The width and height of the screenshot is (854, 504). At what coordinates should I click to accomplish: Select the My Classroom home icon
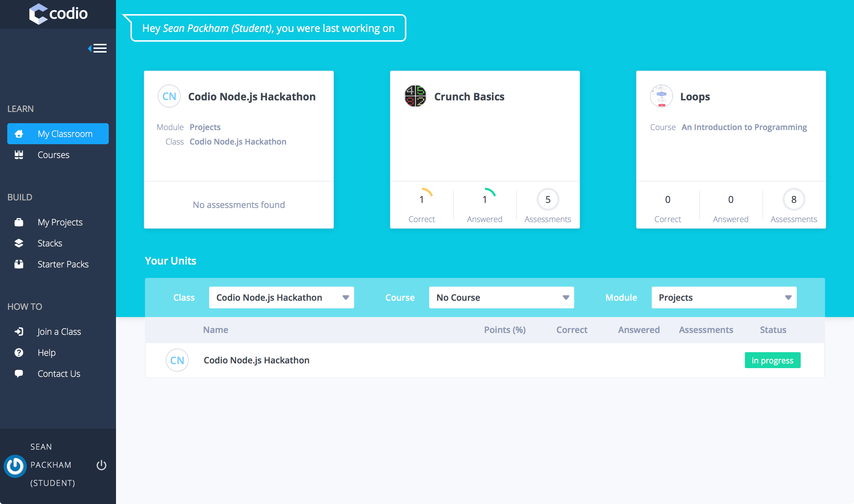pos(18,133)
